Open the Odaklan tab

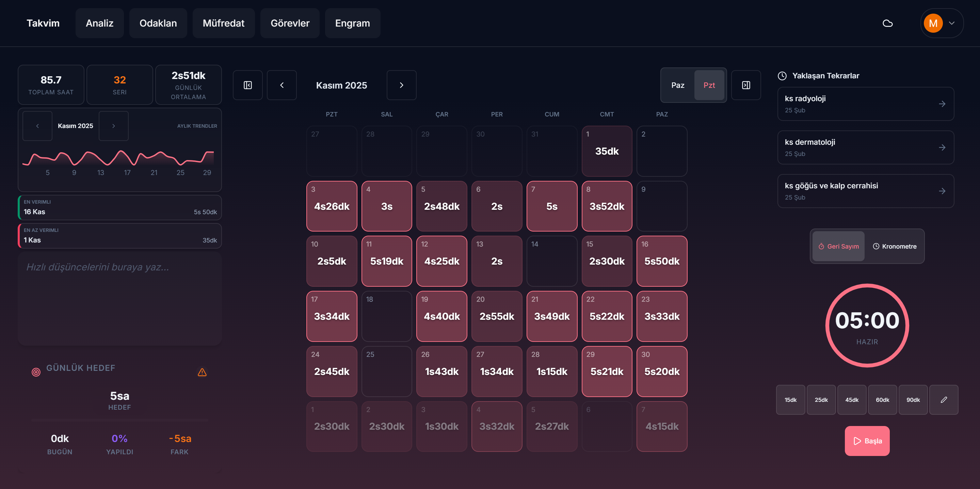(x=158, y=23)
